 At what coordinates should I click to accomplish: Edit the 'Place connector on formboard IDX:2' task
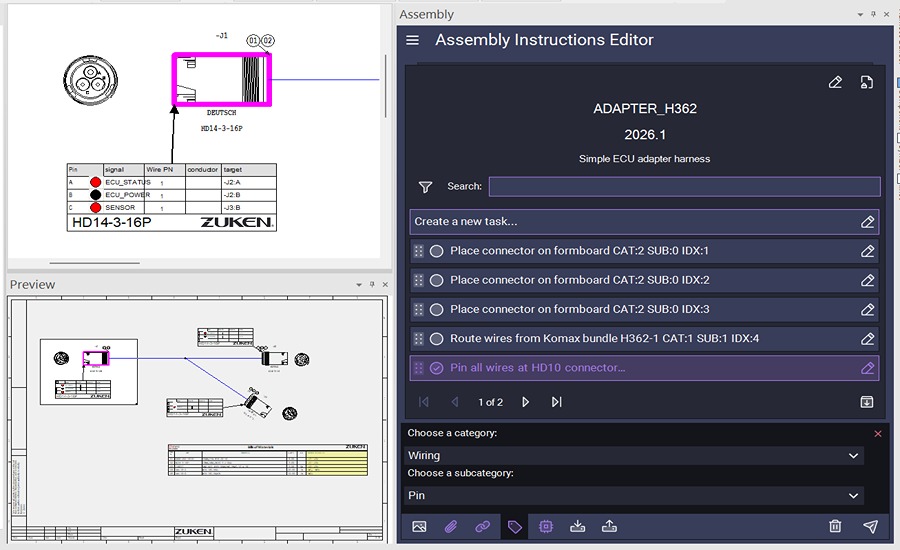[867, 281]
